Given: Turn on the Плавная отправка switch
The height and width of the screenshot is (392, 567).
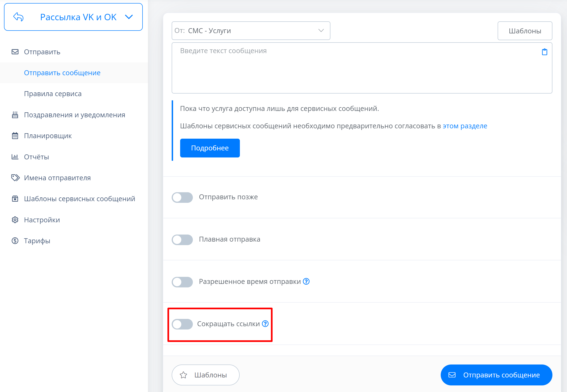Looking at the screenshot, I should coord(182,239).
